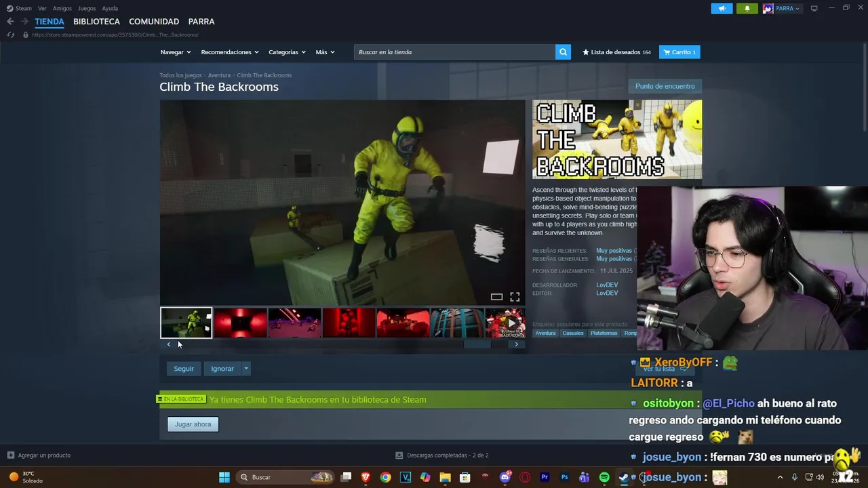Image resolution: width=868 pixels, height=488 pixels.
Task: Click Todos los juegos breadcrumb
Action: tap(180, 75)
